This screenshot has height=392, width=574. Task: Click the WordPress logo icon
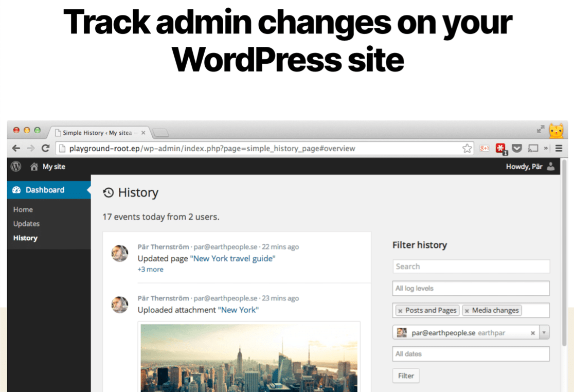point(16,167)
